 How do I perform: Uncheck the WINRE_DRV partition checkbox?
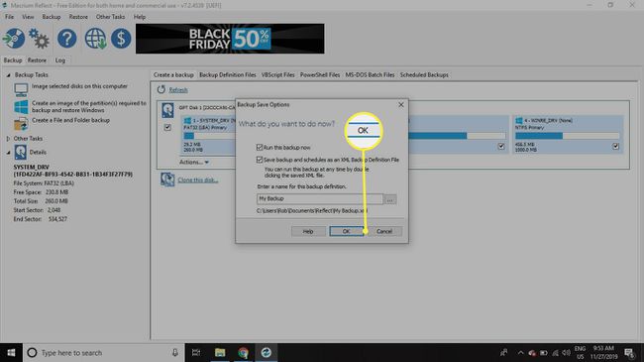click(615, 146)
